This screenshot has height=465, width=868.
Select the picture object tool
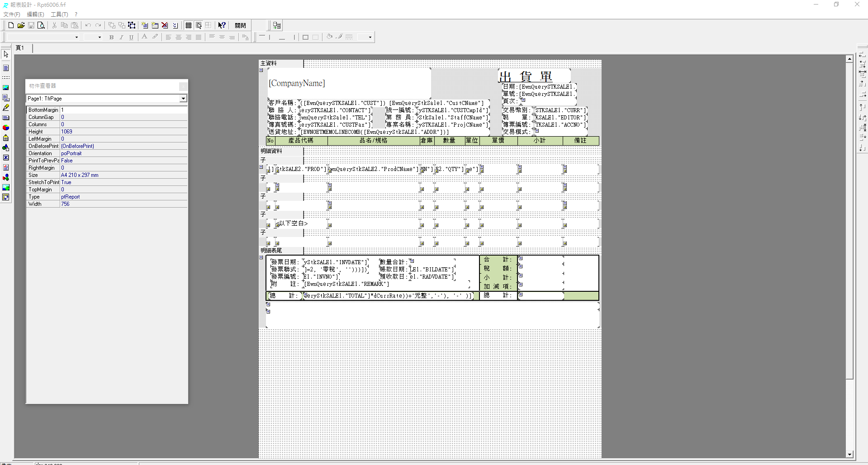click(x=6, y=88)
